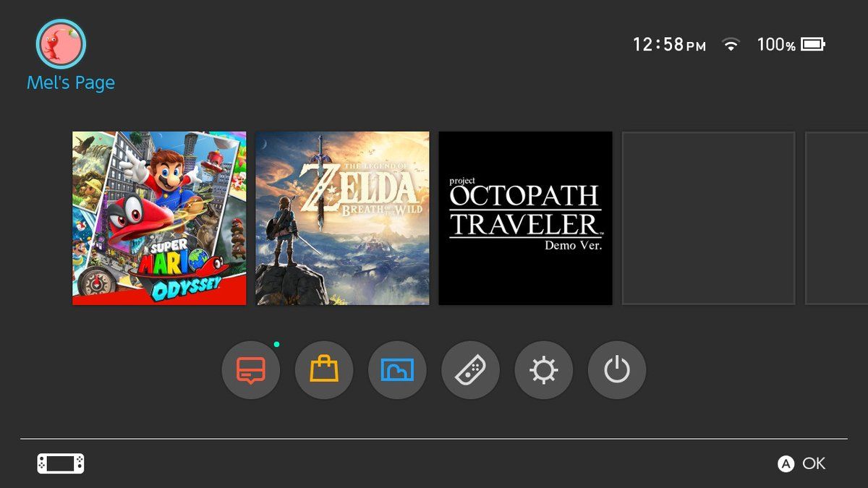The width and height of the screenshot is (868, 488).
Task: Click the battery indicator icon
Action: pos(812,45)
